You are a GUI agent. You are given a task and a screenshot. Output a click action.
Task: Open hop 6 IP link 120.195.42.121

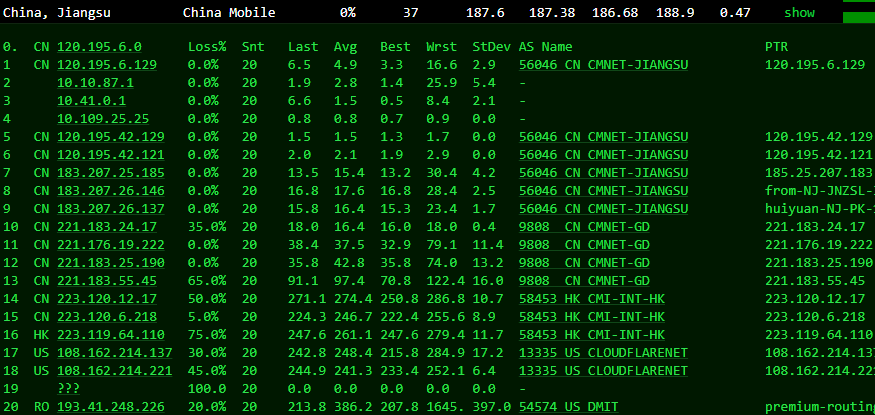110,155
